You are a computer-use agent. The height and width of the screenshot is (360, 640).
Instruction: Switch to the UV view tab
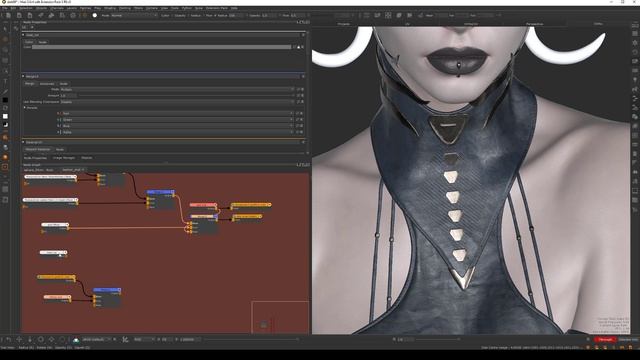coord(407,24)
